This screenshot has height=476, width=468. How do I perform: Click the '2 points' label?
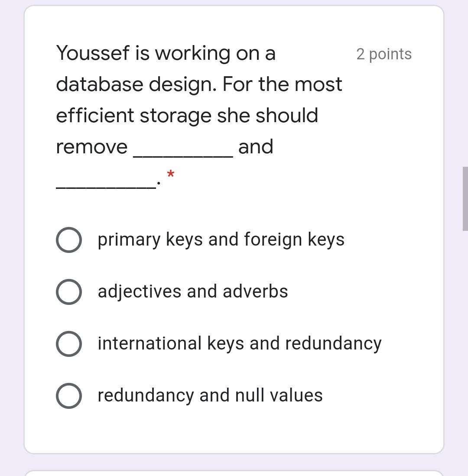click(383, 54)
